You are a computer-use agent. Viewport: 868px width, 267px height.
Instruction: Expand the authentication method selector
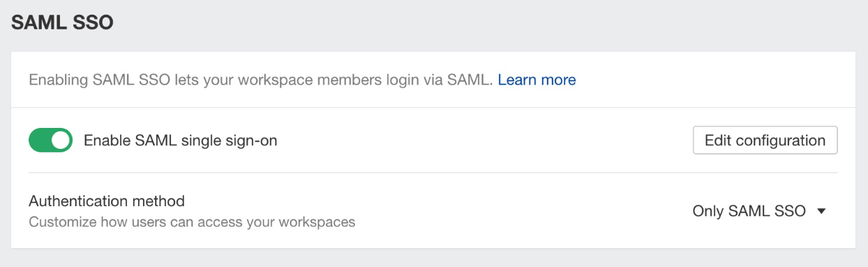coord(759,211)
